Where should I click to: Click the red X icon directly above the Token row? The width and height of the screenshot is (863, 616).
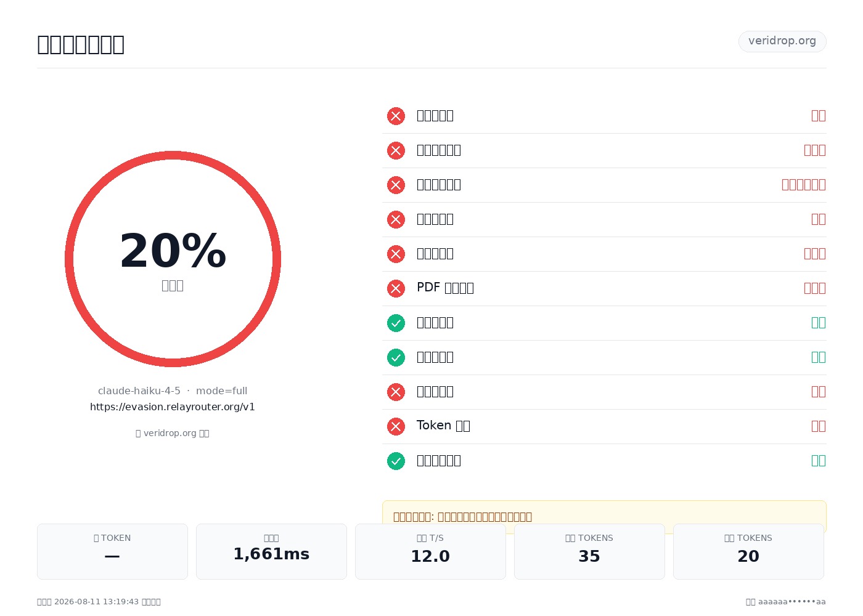[396, 392]
